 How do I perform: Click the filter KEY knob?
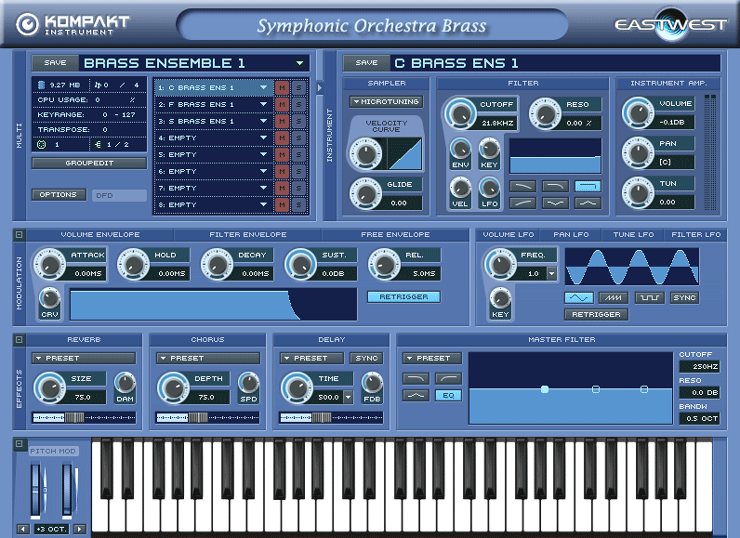(x=489, y=149)
